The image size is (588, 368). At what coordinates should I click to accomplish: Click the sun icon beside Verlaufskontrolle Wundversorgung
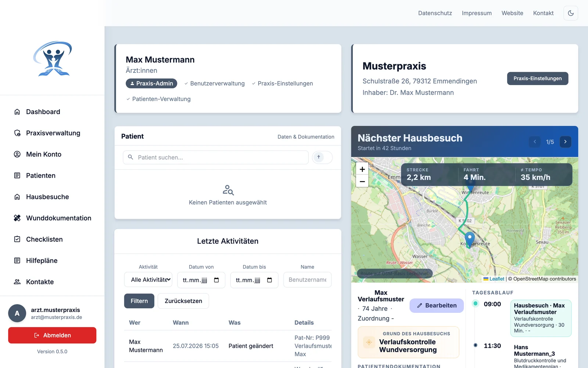369,342
